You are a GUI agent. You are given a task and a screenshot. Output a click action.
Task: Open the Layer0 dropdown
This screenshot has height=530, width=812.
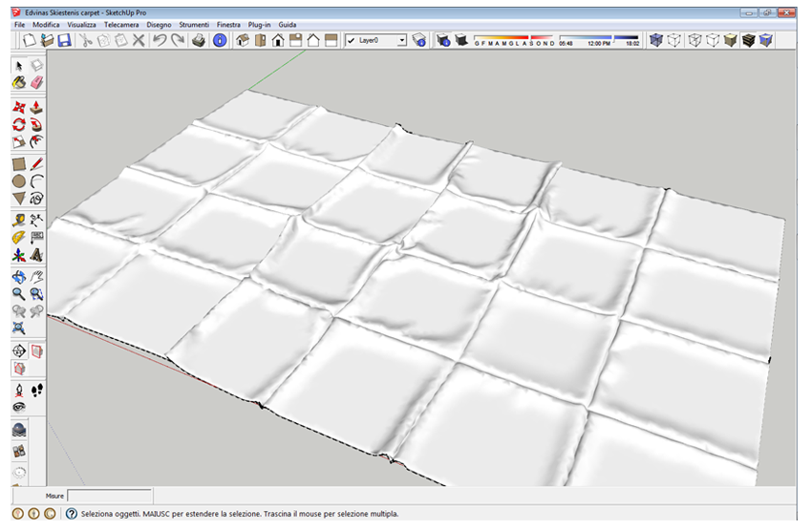coord(402,40)
